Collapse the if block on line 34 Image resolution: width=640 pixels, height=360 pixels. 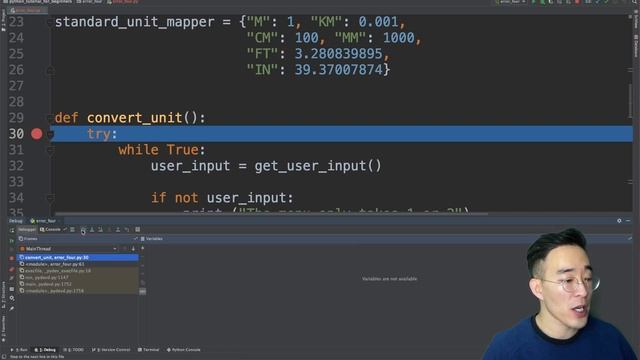click(51, 198)
